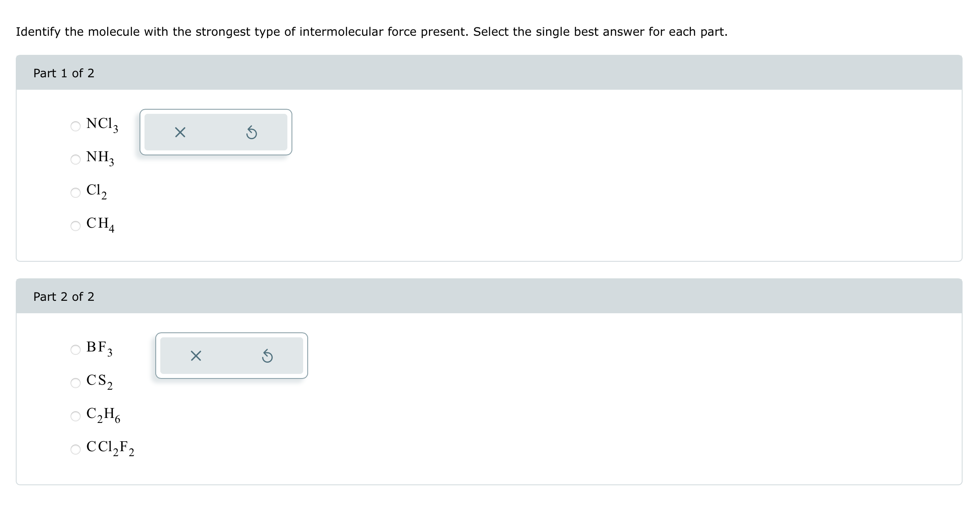
Task: Pick CCl2F2 as the answer
Action: pyautogui.click(x=75, y=449)
